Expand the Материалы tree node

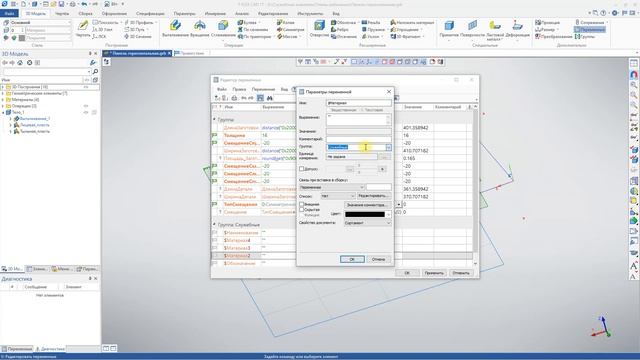click(x=3, y=100)
